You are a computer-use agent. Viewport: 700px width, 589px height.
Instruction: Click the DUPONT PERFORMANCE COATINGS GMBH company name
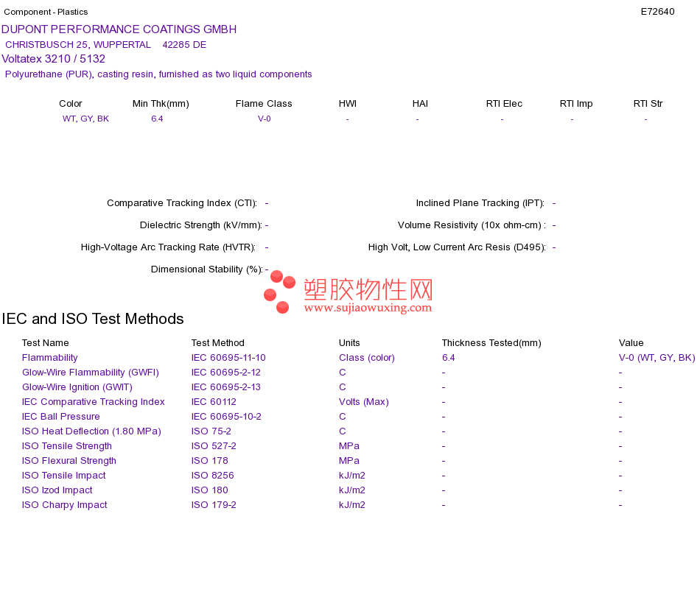click(119, 29)
